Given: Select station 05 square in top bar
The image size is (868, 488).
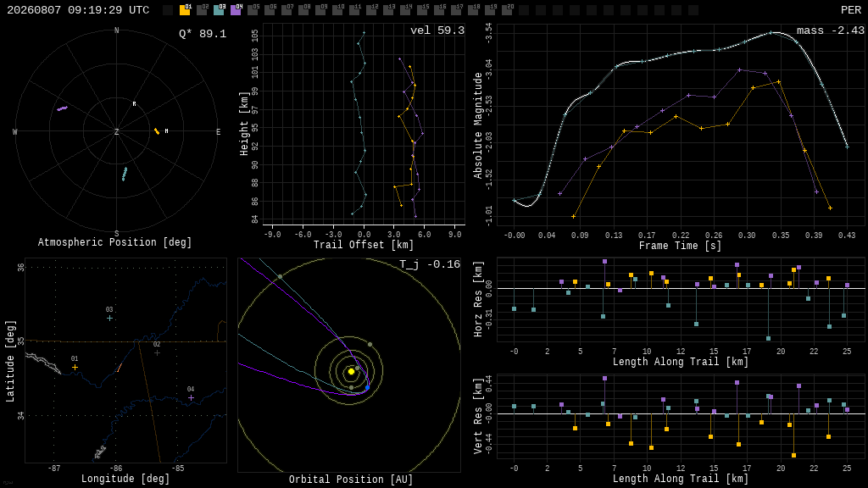Looking at the screenshot, I should point(253,10).
